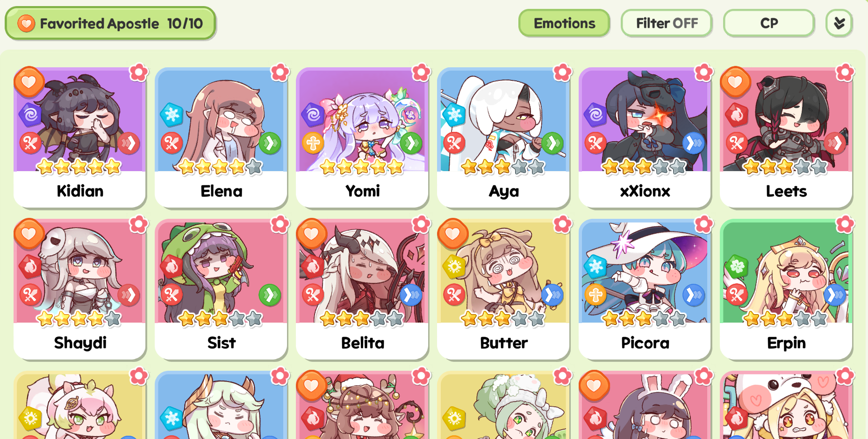Click the yellow sun element icon on Butter's card
Screen dimensions: 868x439
point(454,266)
